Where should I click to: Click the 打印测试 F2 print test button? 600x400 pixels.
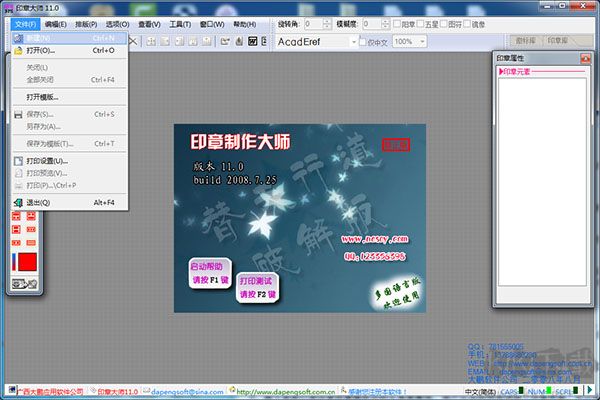(256, 288)
